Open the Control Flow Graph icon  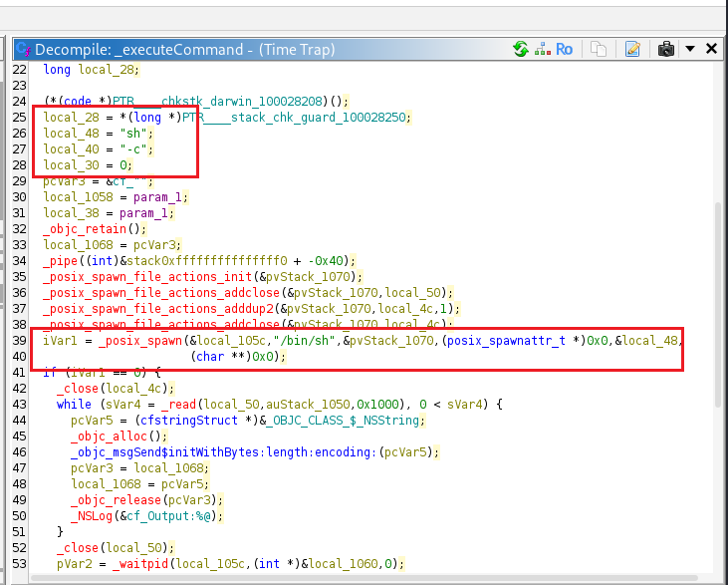(542, 49)
